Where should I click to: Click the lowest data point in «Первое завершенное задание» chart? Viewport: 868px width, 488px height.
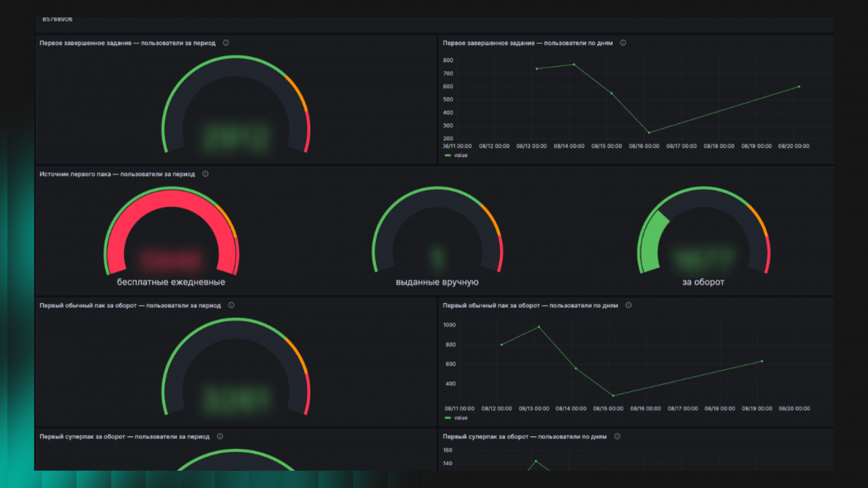tap(649, 132)
